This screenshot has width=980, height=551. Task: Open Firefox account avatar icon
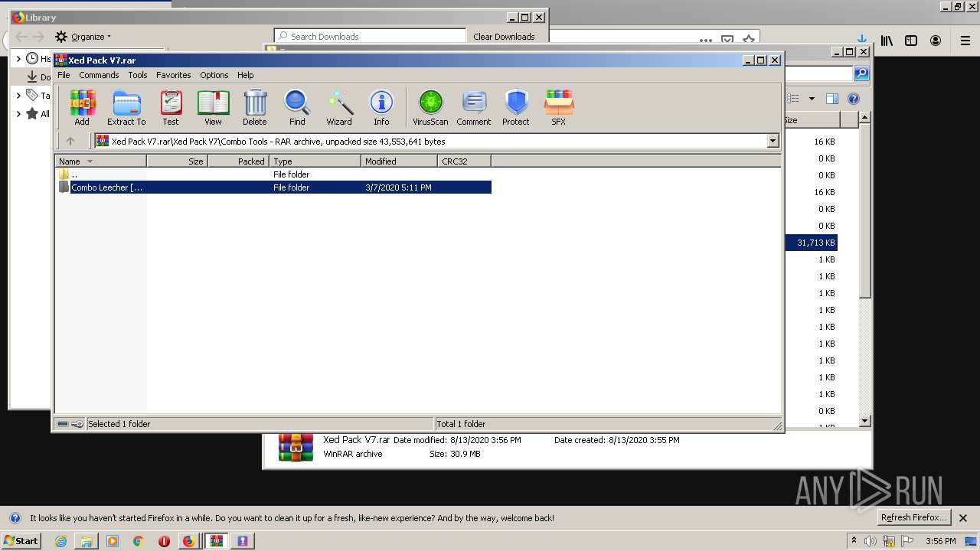[x=936, y=41]
